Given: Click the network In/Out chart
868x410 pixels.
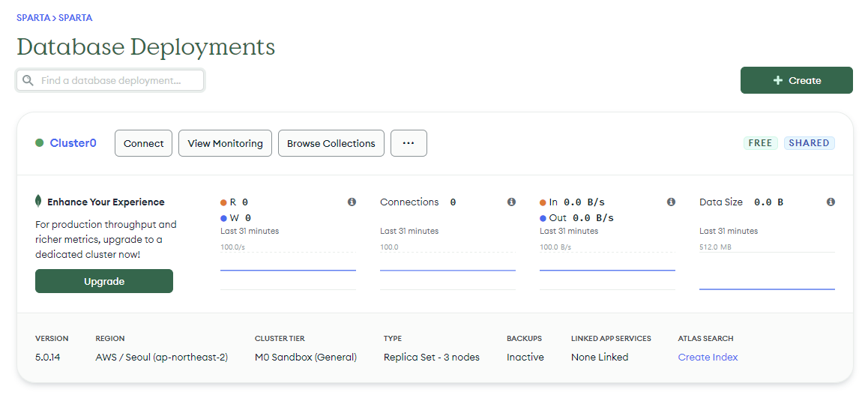Looking at the screenshot, I should coord(607,270).
